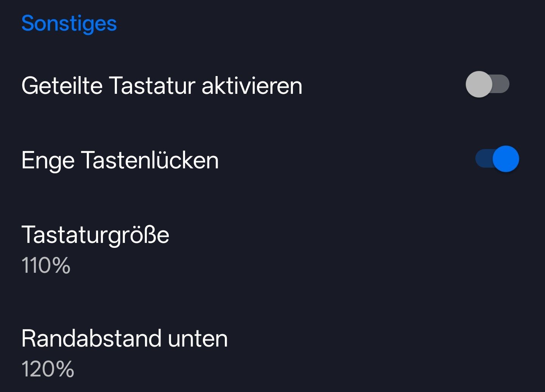
Task: Disable the Enge Tastenlücken switch
Action: coord(497,159)
